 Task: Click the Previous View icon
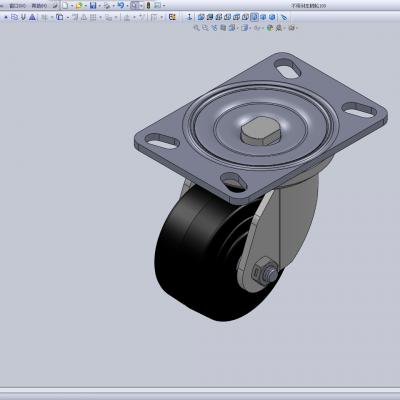(x=214, y=28)
